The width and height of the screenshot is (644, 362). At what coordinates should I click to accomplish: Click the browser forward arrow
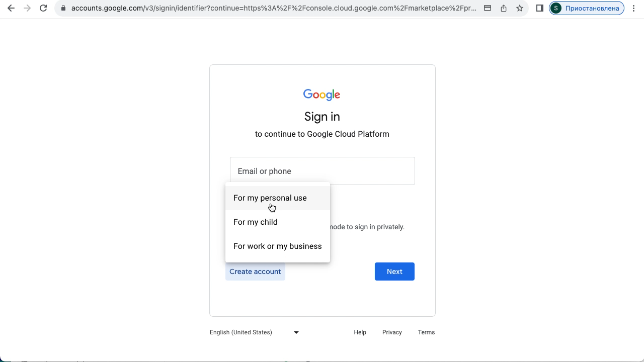click(x=27, y=8)
